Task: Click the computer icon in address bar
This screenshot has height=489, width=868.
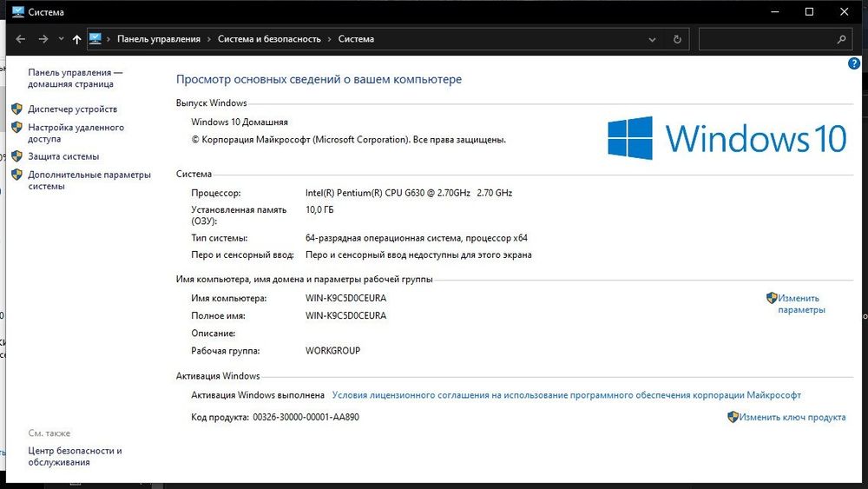Action: pos(95,39)
